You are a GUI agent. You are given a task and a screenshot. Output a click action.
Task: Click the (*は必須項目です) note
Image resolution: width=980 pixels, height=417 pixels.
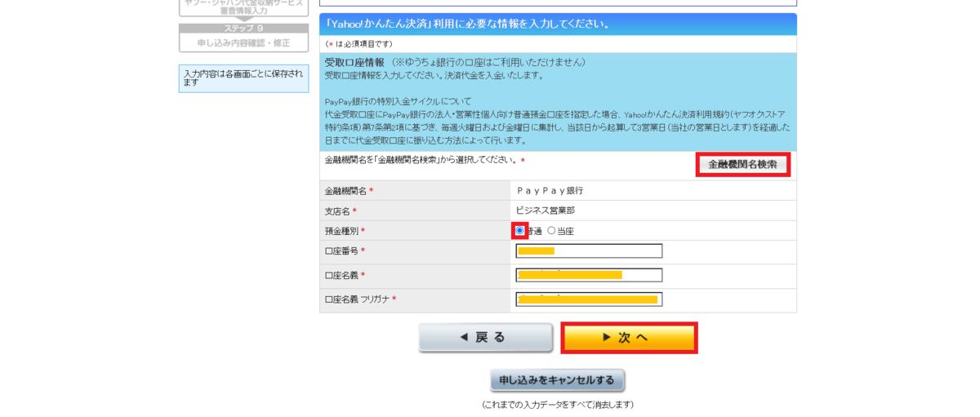(x=359, y=44)
